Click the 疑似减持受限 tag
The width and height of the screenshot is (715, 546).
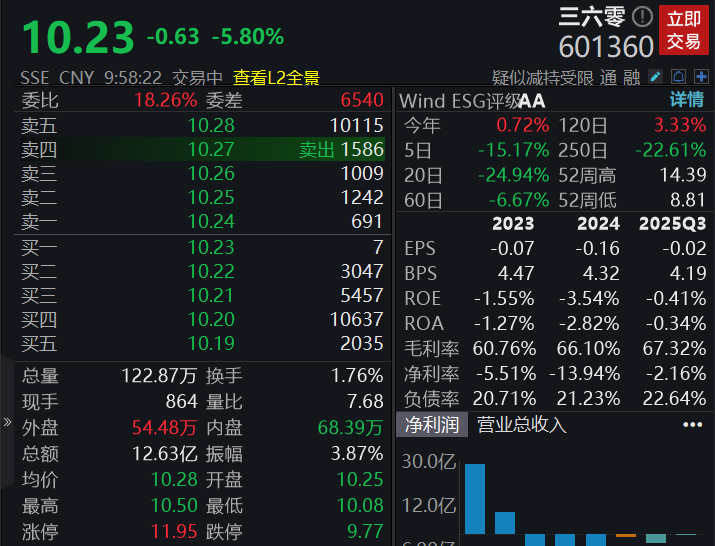(x=543, y=77)
